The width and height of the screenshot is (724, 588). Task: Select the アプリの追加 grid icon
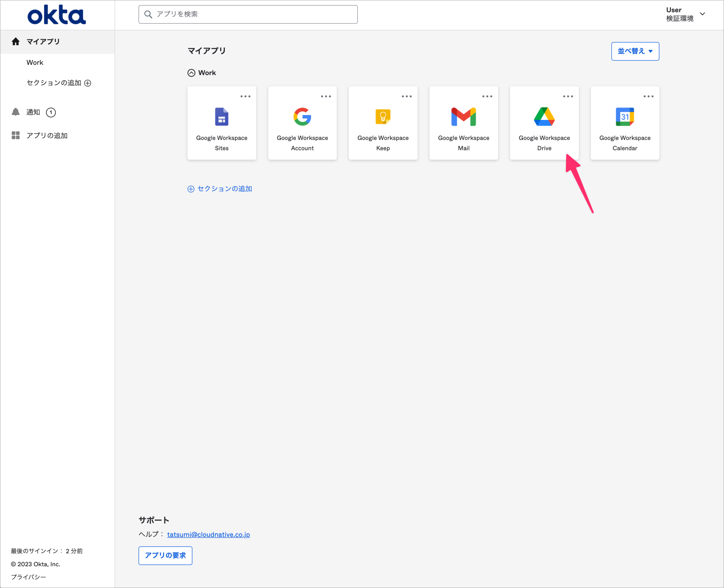(x=15, y=135)
